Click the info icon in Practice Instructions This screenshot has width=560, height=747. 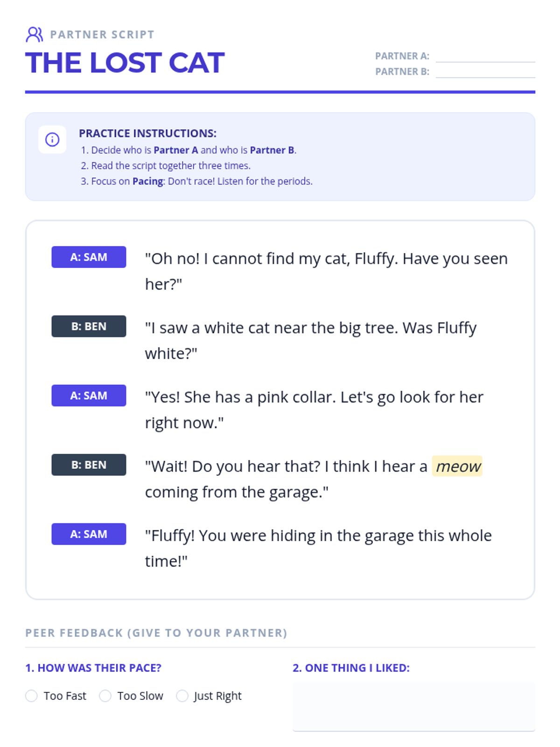(x=52, y=139)
